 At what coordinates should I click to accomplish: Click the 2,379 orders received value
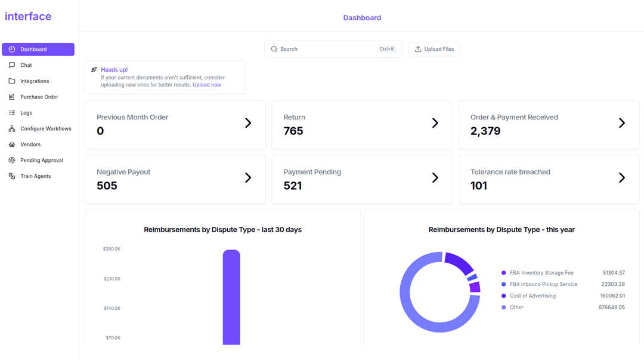click(485, 131)
